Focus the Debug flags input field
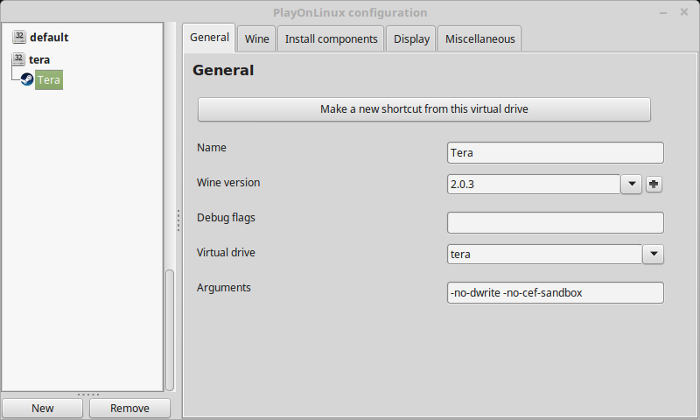 point(555,223)
